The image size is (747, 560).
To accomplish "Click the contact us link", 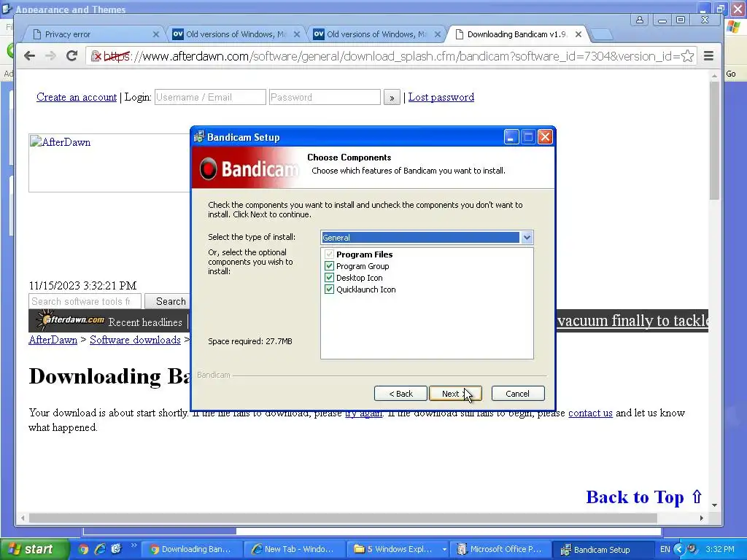I will [x=590, y=413].
